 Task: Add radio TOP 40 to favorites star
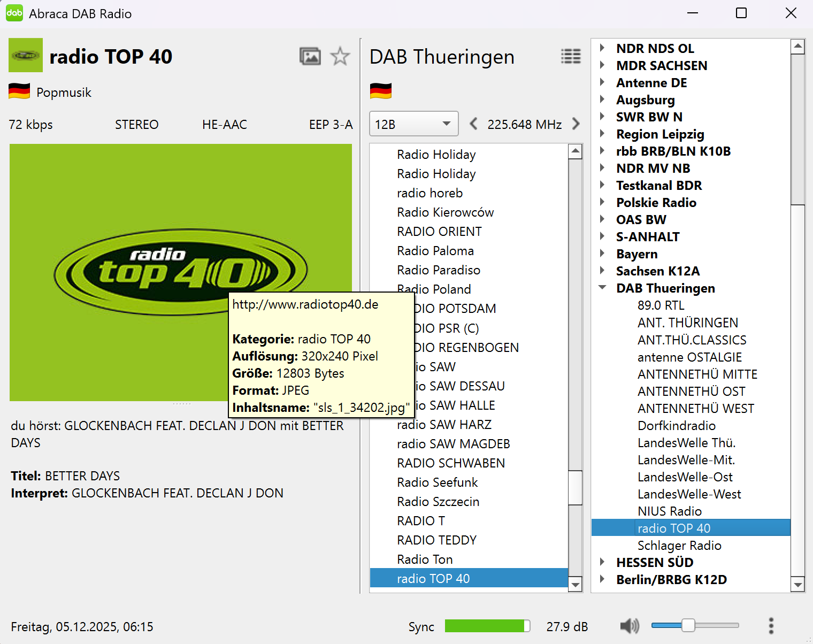coord(340,56)
